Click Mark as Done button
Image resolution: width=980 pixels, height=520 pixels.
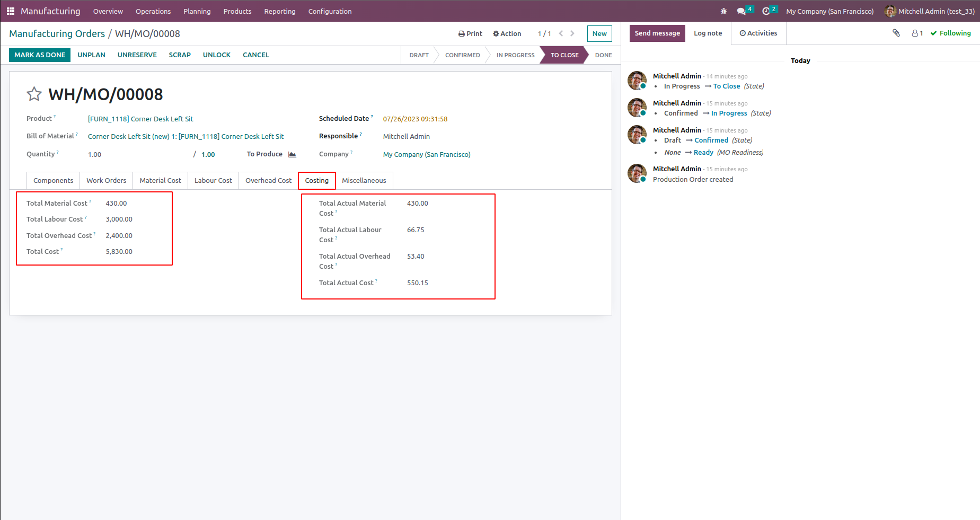40,55
